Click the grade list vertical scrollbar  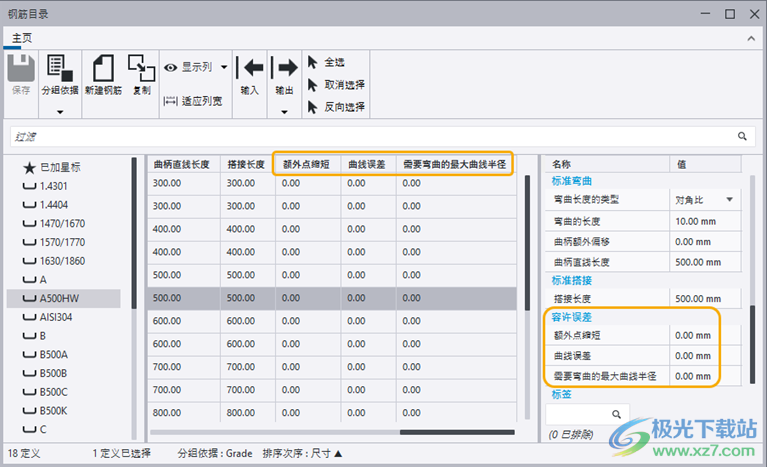point(134,233)
